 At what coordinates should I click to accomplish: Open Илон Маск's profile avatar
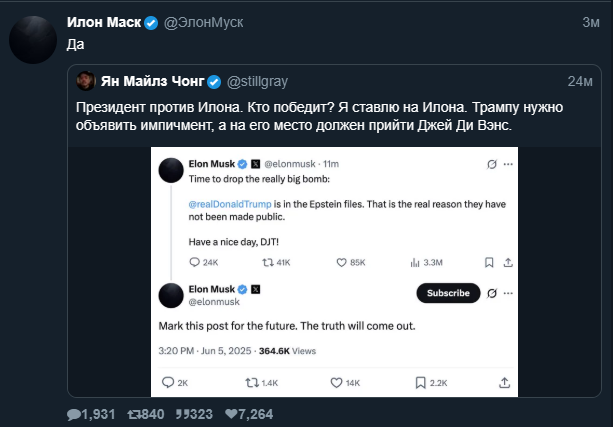34,40
